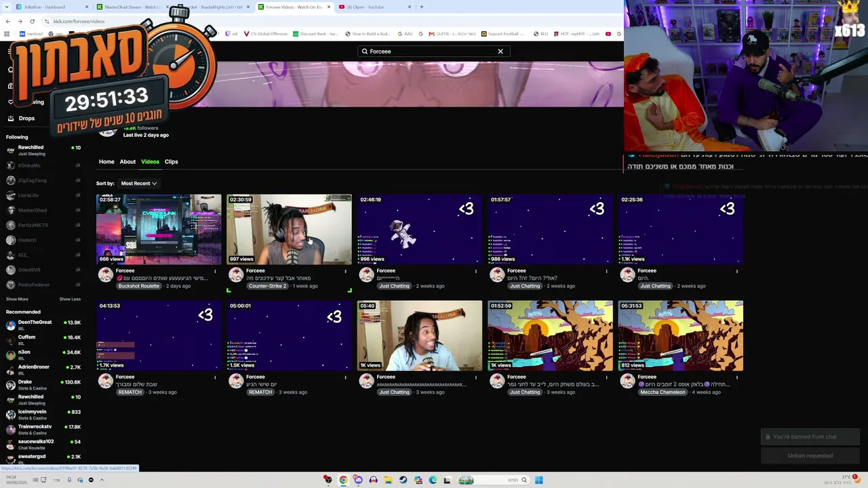Open Microsoft Edge from the taskbar
The image size is (868, 488).
pyautogui.click(x=433, y=481)
